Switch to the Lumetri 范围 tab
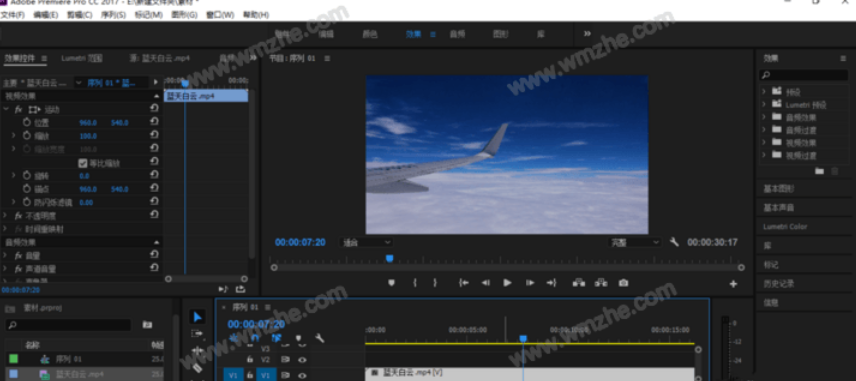Image resolution: width=856 pixels, height=381 pixels. click(82, 58)
